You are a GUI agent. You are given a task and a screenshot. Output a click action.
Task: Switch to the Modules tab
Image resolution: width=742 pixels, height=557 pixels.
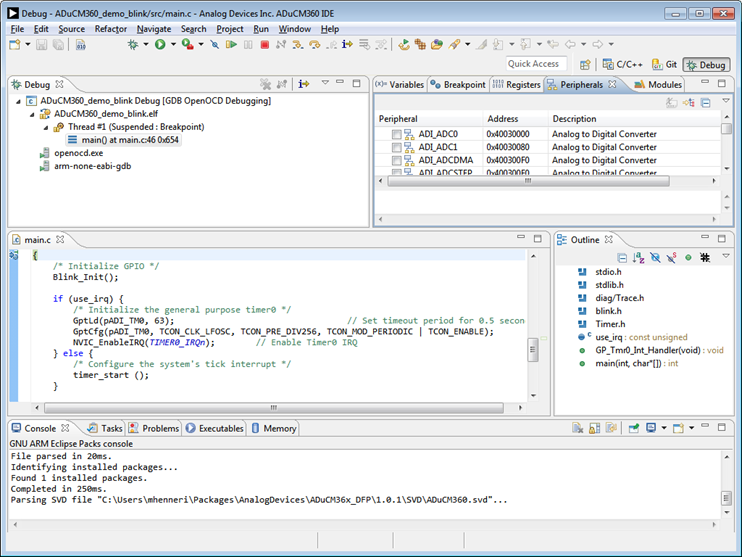click(658, 85)
